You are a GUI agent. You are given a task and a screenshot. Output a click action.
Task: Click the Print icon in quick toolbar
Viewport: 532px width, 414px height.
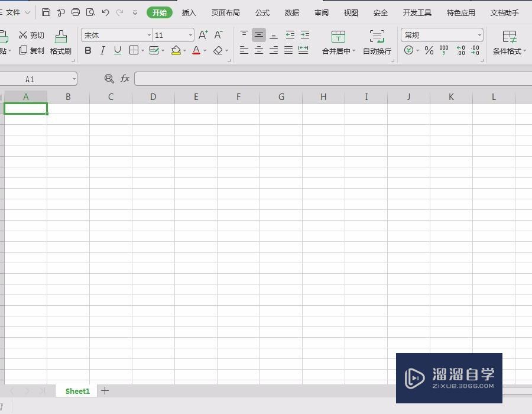tap(75, 12)
